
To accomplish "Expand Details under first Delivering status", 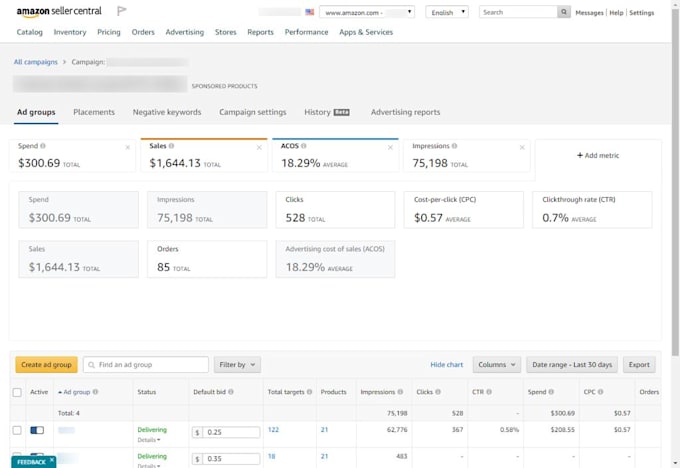I will 149,440.
